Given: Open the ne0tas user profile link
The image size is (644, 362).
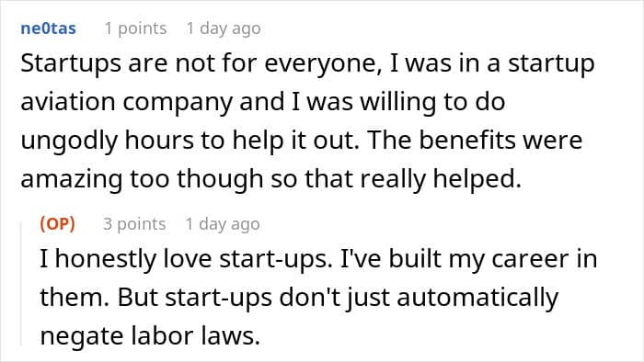Looking at the screenshot, I should 48,28.
